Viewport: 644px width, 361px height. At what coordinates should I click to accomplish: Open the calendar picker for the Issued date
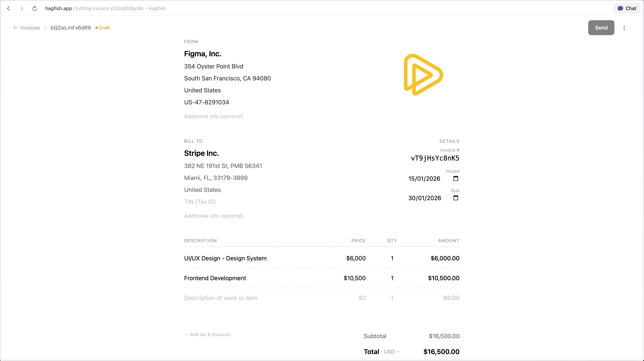pyautogui.click(x=456, y=178)
